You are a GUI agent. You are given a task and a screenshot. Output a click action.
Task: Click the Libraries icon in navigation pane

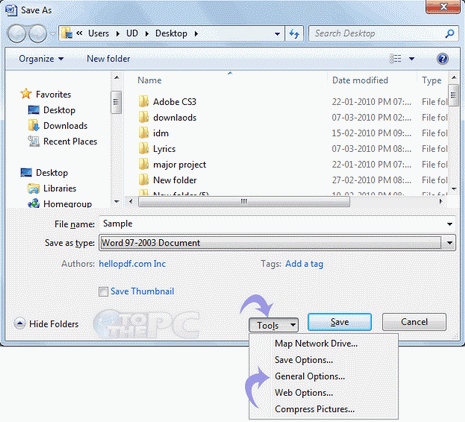pyautogui.click(x=34, y=188)
